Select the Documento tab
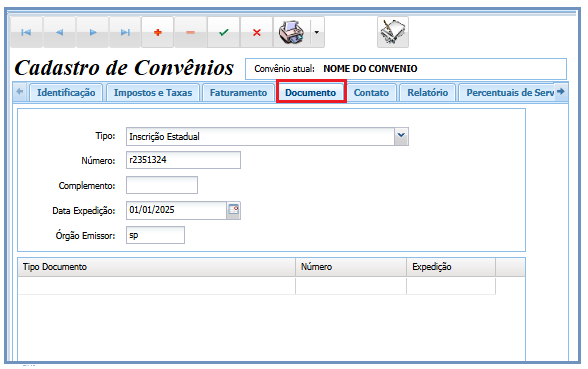The height and width of the screenshot is (369, 588). point(311,92)
